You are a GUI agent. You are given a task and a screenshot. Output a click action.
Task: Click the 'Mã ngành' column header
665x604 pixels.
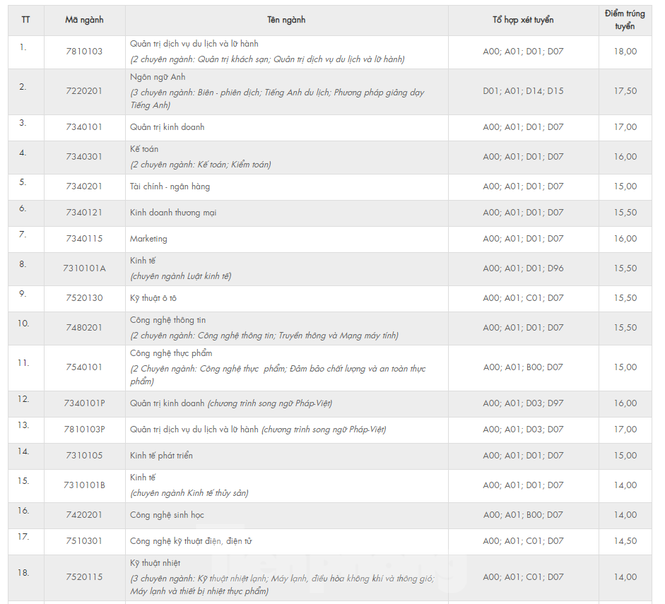[x=84, y=20]
